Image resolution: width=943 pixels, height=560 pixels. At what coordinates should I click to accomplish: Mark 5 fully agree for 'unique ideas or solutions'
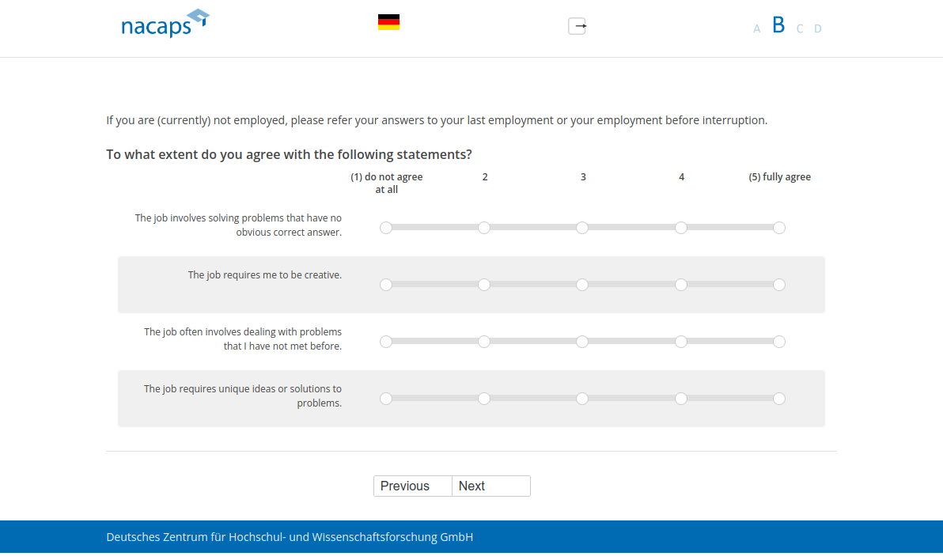click(779, 399)
